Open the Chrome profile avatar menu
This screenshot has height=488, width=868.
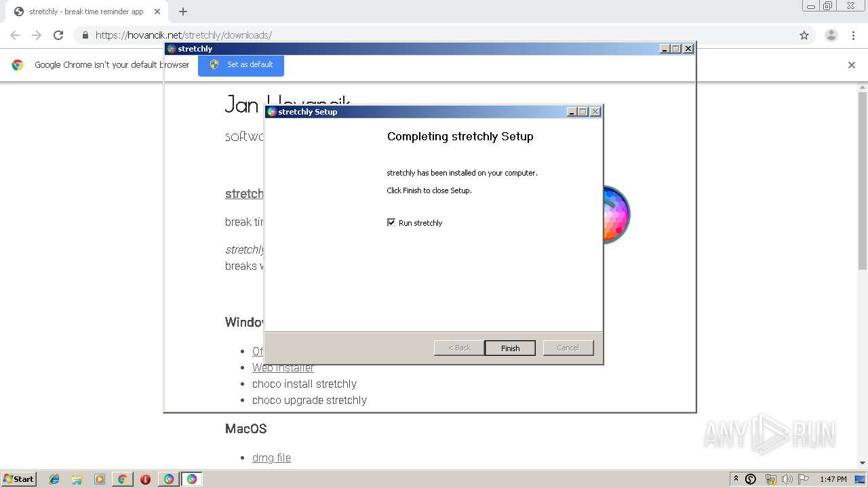tap(831, 35)
